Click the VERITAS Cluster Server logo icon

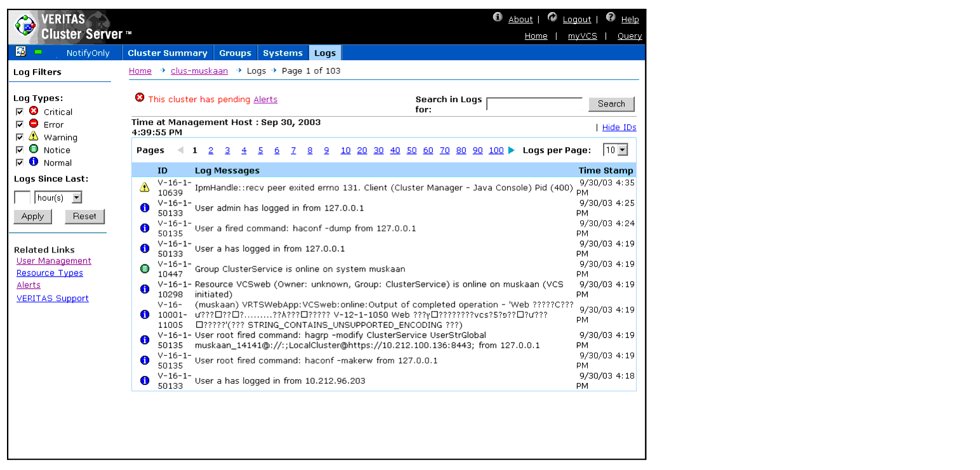coord(26,26)
